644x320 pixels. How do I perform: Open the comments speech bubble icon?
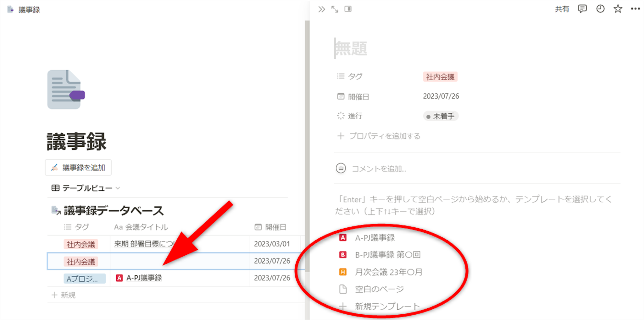pos(582,9)
